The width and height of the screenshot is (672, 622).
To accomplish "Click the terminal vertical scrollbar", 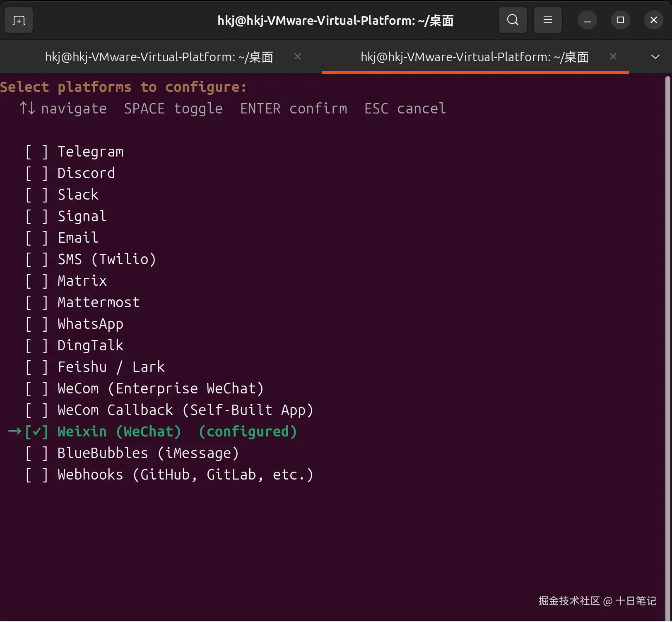I will [x=667, y=347].
